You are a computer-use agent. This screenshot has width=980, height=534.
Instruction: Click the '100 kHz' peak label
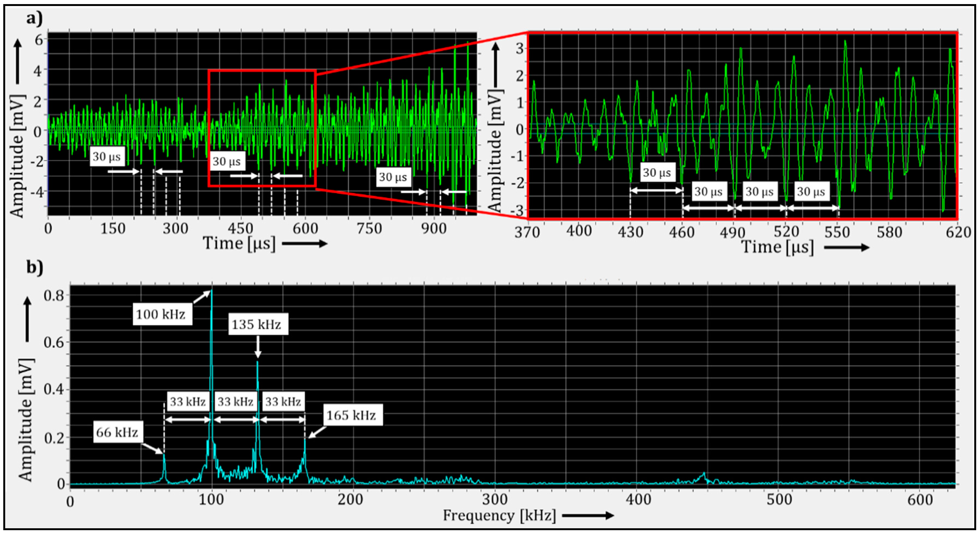162,314
